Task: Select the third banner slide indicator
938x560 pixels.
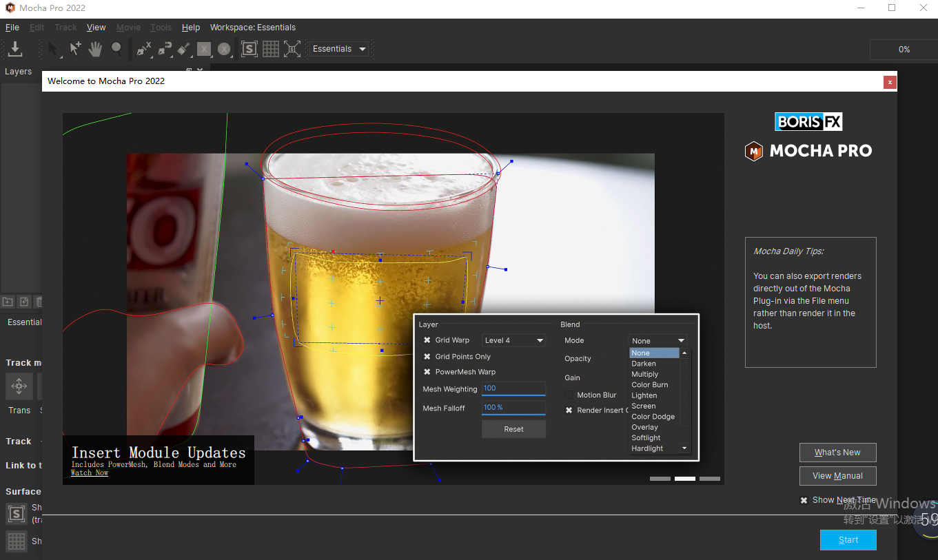Action: (x=710, y=479)
